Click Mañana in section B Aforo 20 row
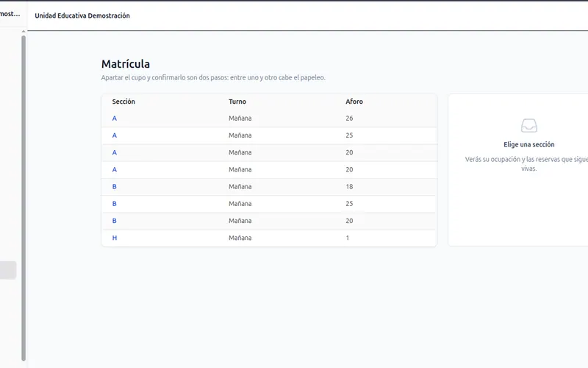The width and height of the screenshot is (588, 368). pyautogui.click(x=240, y=221)
